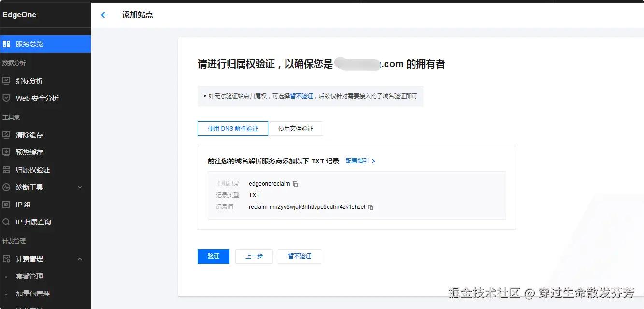644x309 pixels.
Task: Switch to the 使用文件验证 tab
Action: click(x=296, y=128)
